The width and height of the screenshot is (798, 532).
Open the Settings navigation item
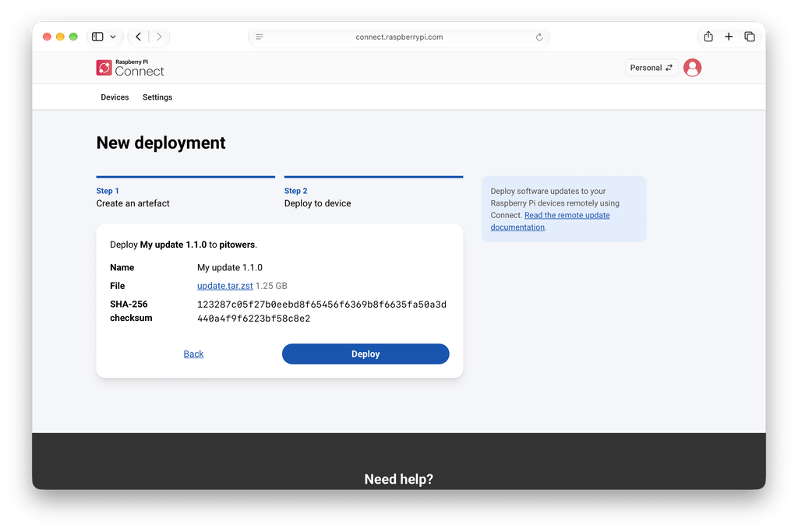point(157,97)
